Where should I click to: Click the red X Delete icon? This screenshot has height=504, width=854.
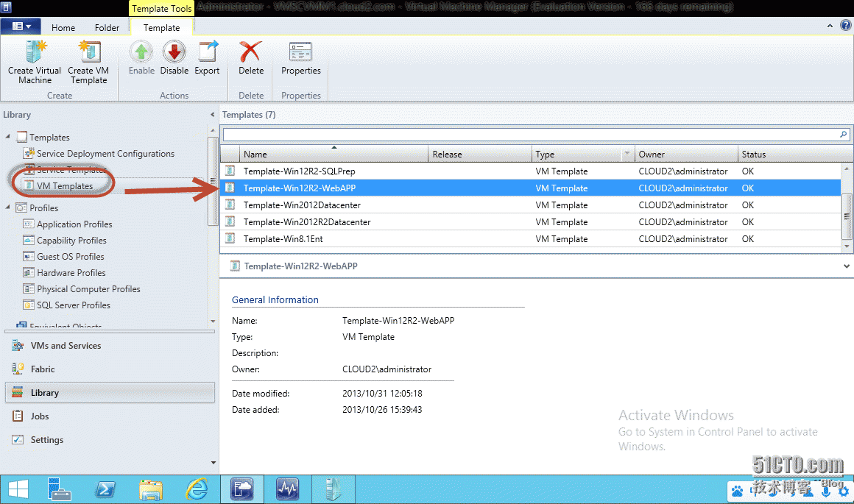[250, 52]
